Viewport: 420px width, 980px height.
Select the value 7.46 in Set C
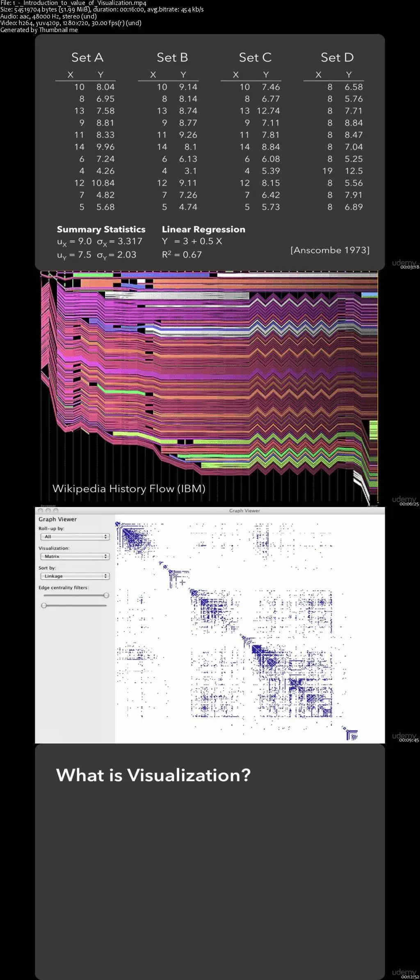tap(271, 87)
